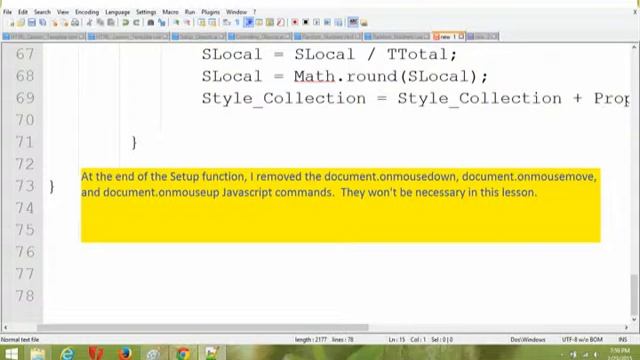Toggle synchronize vertical scrolling icon

[202, 22]
